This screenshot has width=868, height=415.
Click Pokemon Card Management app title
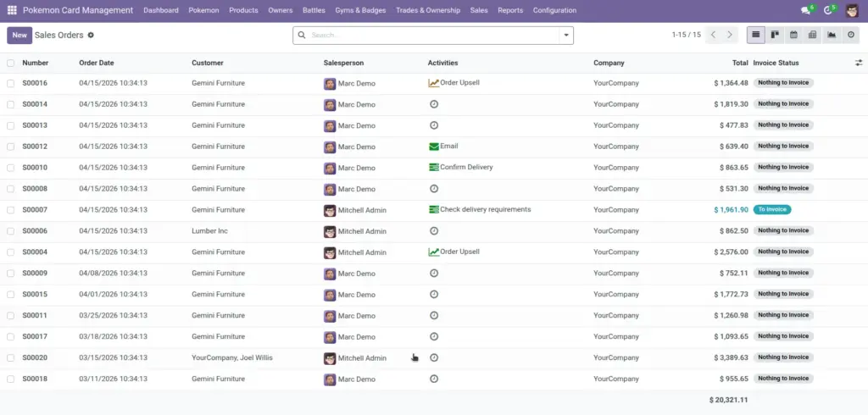[x=78, y=10]
